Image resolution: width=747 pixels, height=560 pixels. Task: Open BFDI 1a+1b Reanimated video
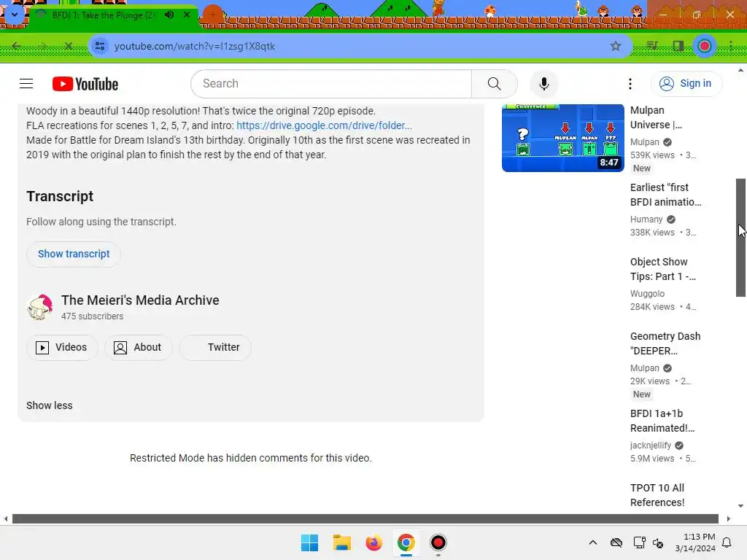pyautogui.click(x=662, y=421)
